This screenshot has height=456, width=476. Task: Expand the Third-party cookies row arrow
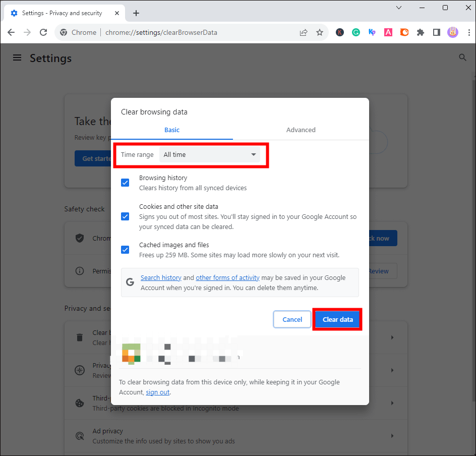click(x=392, y=403)
